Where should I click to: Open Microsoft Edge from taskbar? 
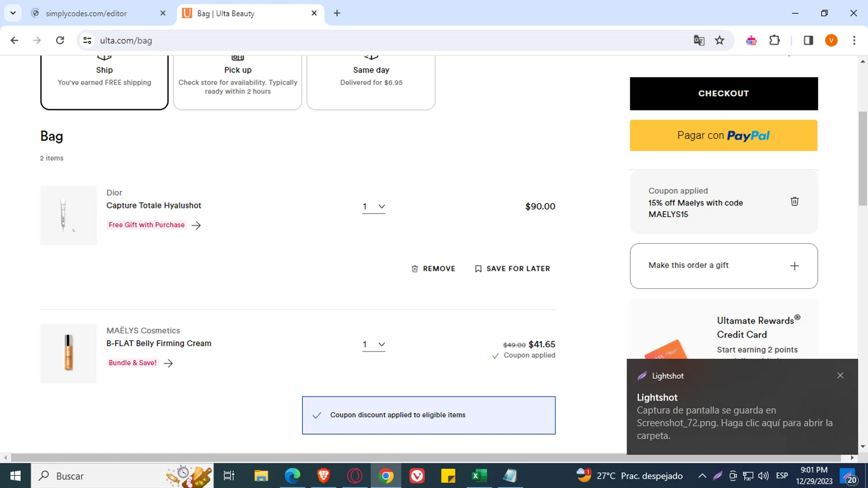pos(292,476)
